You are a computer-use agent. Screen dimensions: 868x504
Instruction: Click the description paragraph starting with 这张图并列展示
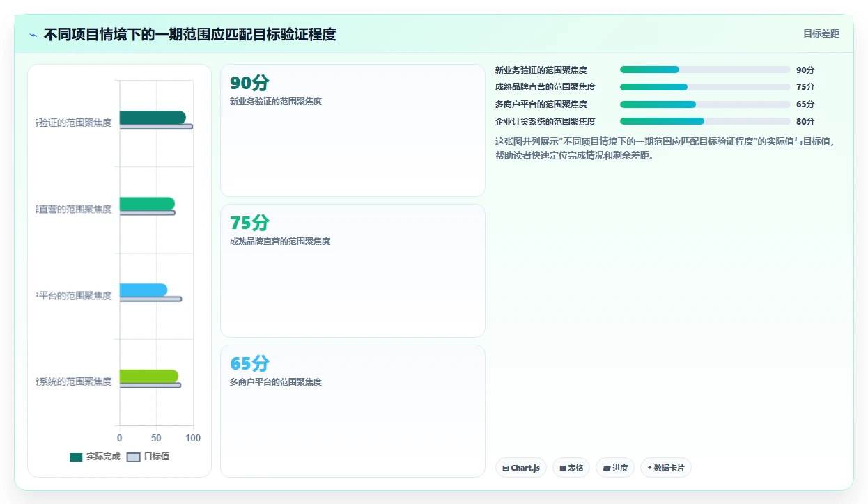[x=665, y=148]
